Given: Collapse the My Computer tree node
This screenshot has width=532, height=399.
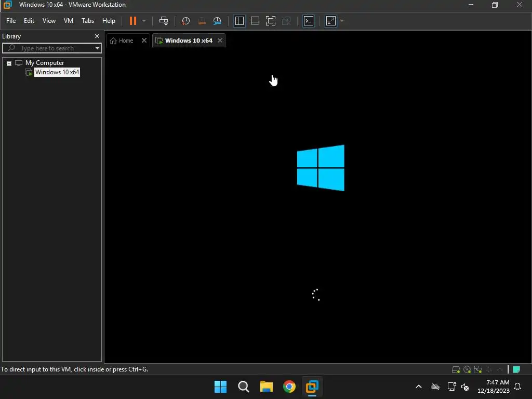Looking at the screenshot, I should pyautogui.click(x=9, y=63).
